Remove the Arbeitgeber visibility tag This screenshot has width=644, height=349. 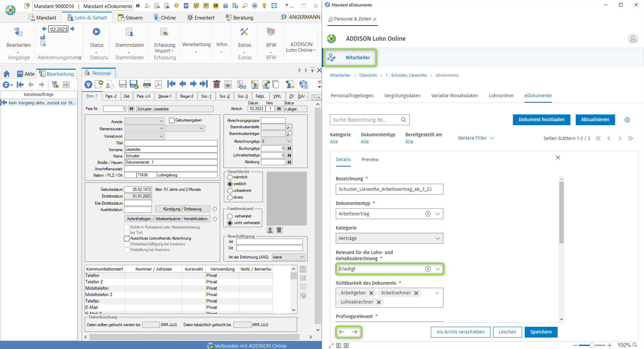click(x=371, y=293)
